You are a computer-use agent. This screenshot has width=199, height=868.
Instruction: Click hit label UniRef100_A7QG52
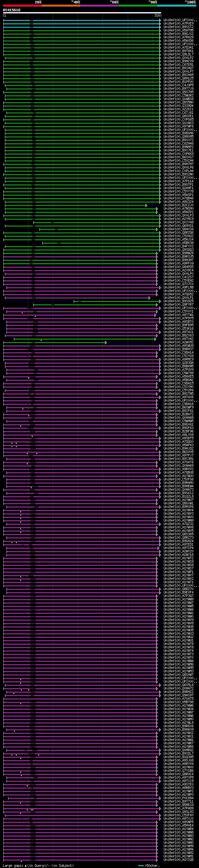click(178, 294)
